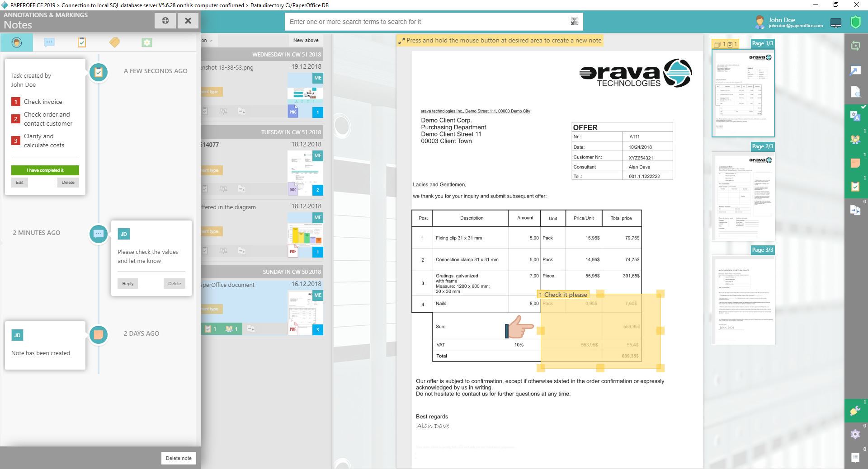Click the JD avatar on 'Note has been created'

point(17,335)
